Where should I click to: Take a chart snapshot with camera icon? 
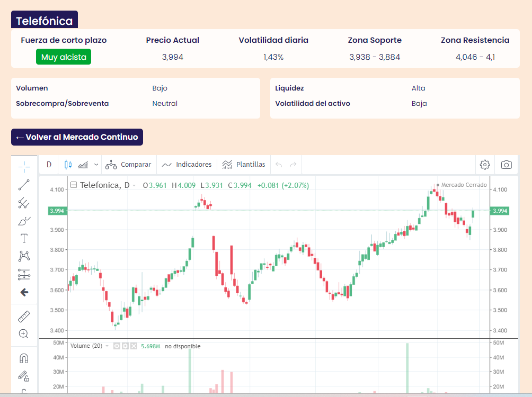tap(507, 165)
